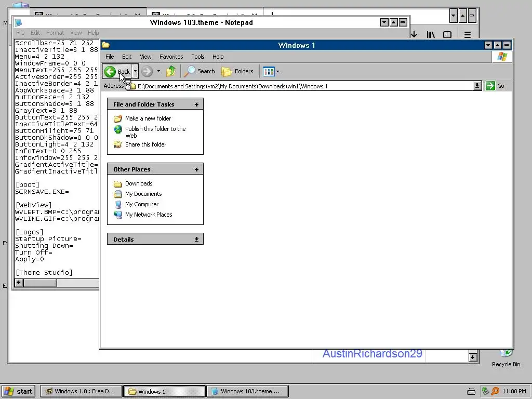Open Notepad's Format menu
This screenshot has height=399, width=532.
55,33
